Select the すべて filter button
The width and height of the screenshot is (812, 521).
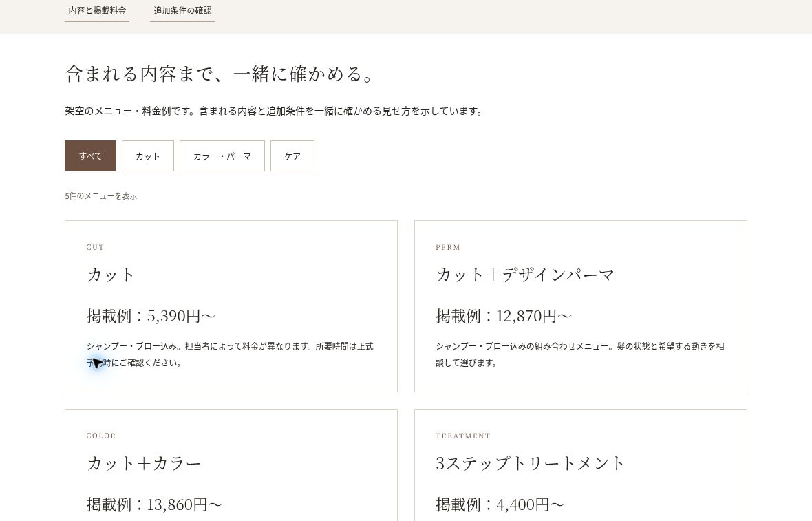(x=91, y=156)
